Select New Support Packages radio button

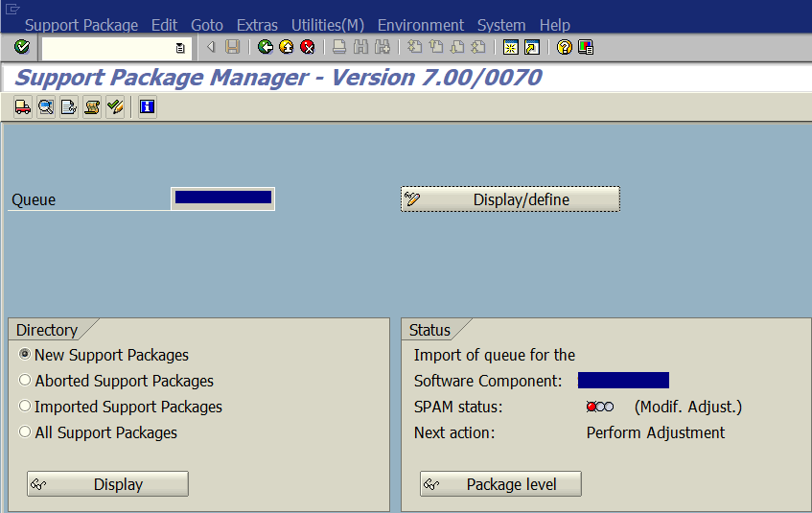pyautogui.click(x=24, y=354)
